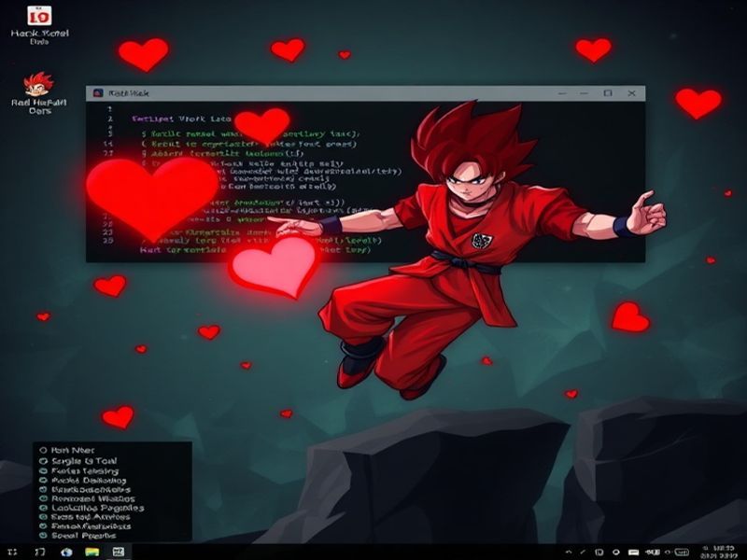
Task: Click the first line of code in the editor
Action: coord(182,119)
